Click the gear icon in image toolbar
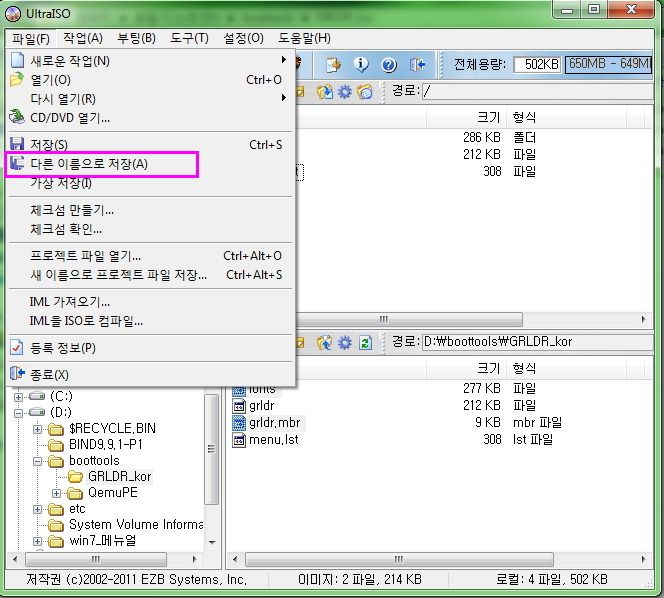Screen dimensions: 664x598 344,92
